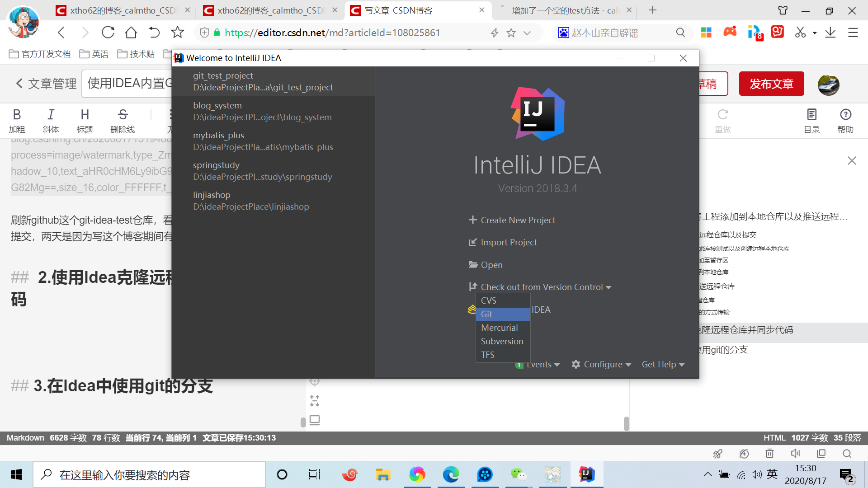The width and height of the screenshot is (868, 488).
Task: Open the 技术贴 bookmark folder
Action: (x=136, y=54)
